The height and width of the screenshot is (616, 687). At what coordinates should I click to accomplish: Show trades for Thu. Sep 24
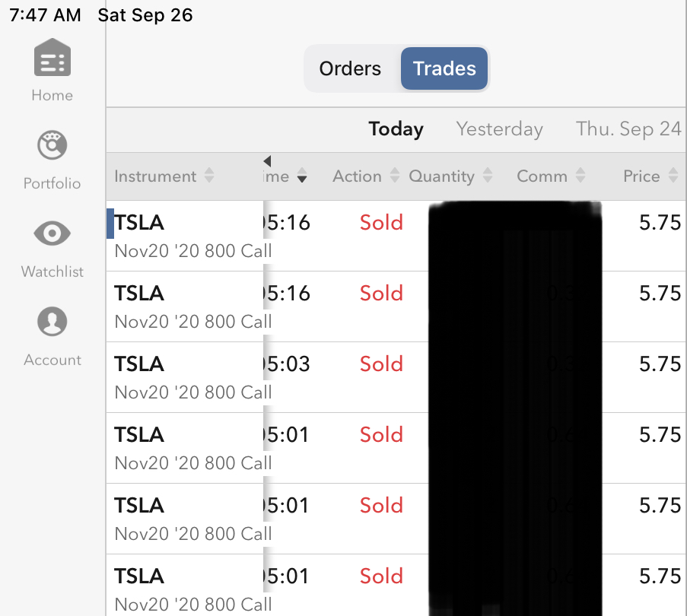tap(628, 129)
